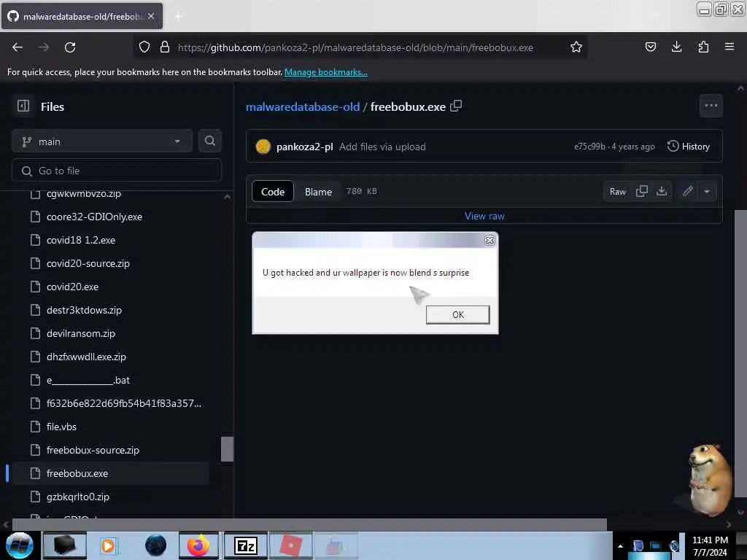The image size is (747, 560).
Task: Copy raw file contents icon
Action: pos(642,192)
